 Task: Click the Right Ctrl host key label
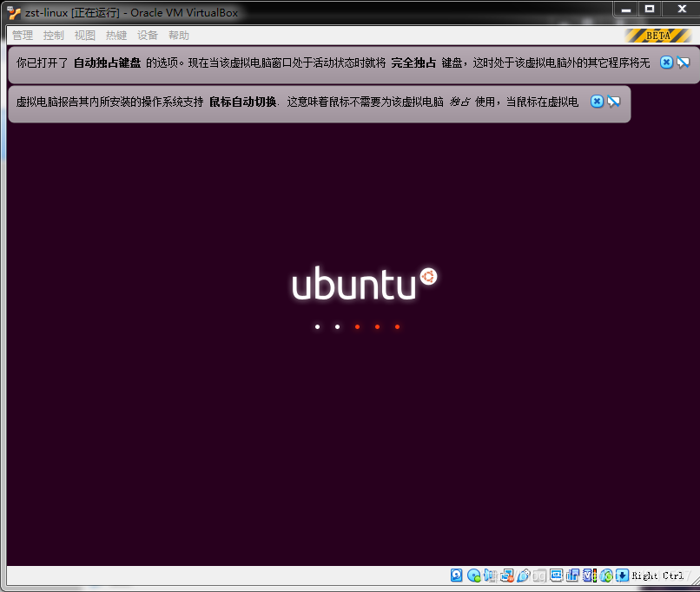pyautogui.click(x=657, y=576)
